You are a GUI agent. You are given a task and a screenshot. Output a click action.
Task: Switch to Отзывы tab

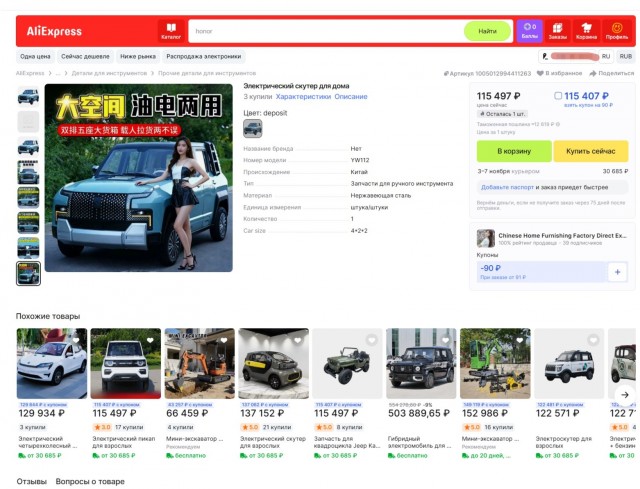tap(31, 482)
